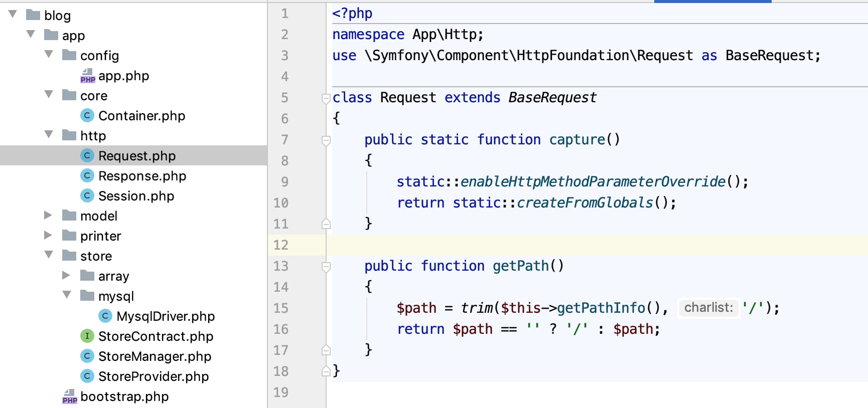Viewport: 868px width, 408px height.
Task: Fold the Request class at line 5
Action: tap(326, 98)
